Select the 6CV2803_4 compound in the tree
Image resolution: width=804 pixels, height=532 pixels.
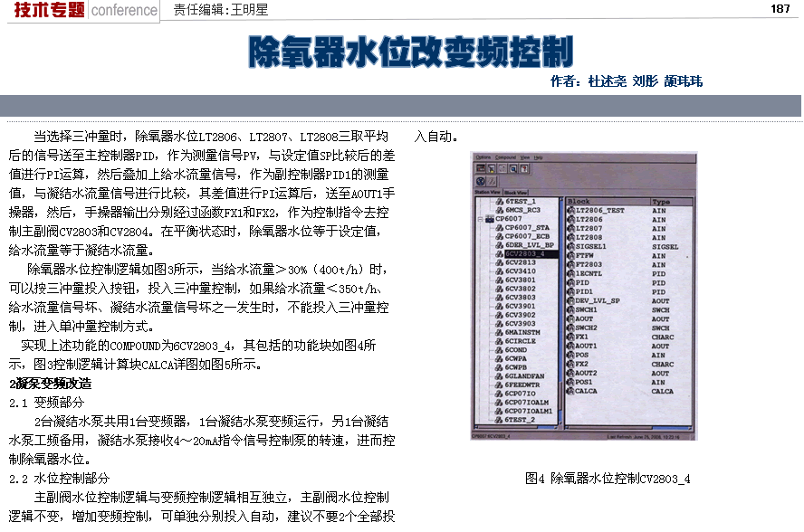click(524, 254)
